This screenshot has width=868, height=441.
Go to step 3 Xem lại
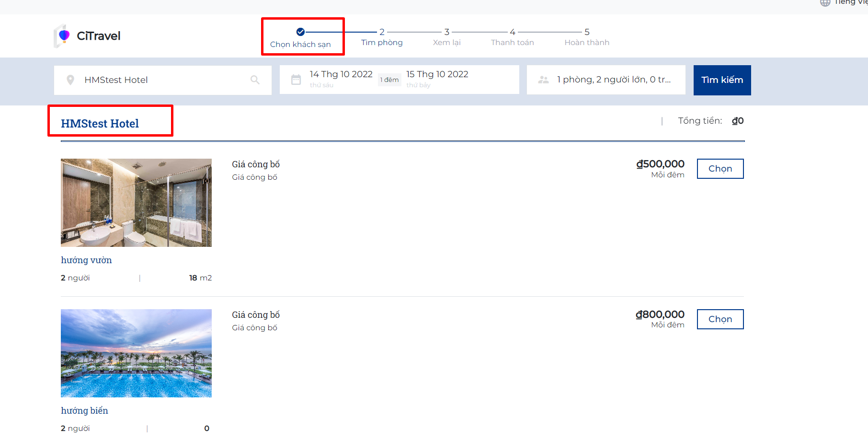(x=446, y=37)
